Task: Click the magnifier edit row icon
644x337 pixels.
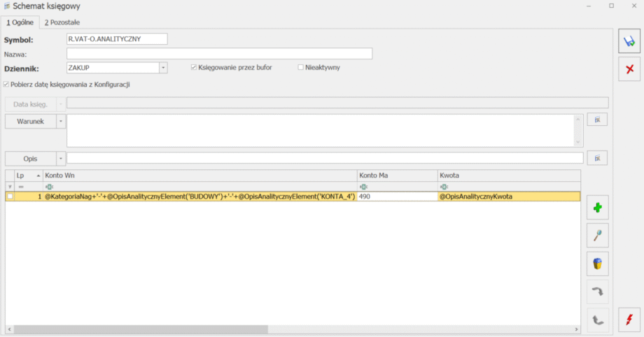Action: pyautogui.click(x=597, y=236)
